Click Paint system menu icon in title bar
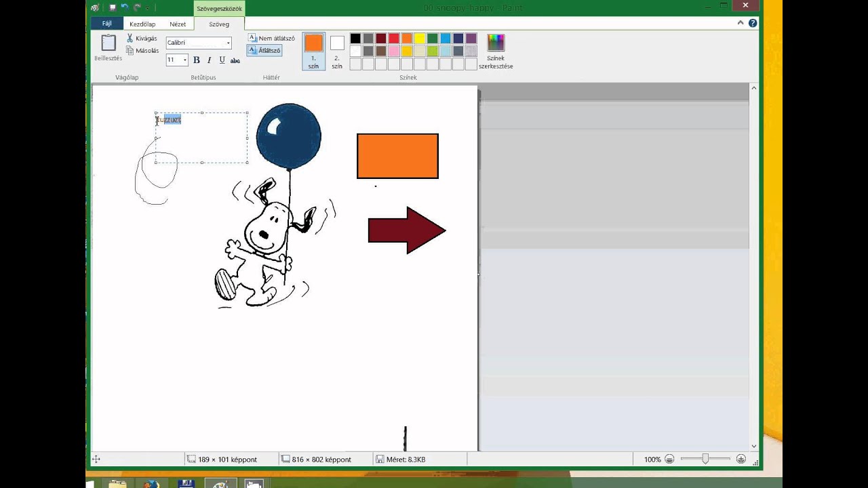This screenshot has height=488, width=868. [95, 7]
